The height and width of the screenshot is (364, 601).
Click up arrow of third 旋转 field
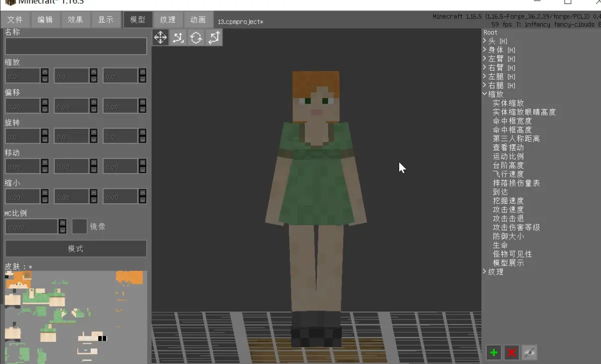pyautogui.click(x=143, y=132)
